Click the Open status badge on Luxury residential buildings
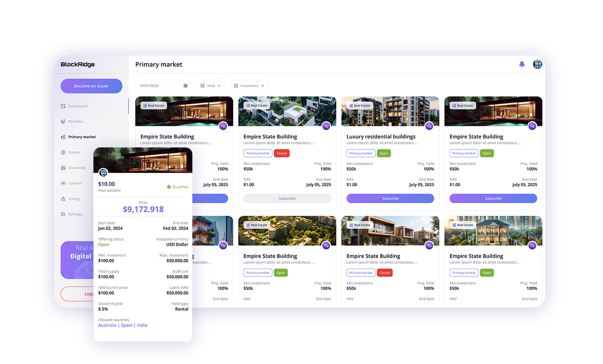 pos(384,153)
